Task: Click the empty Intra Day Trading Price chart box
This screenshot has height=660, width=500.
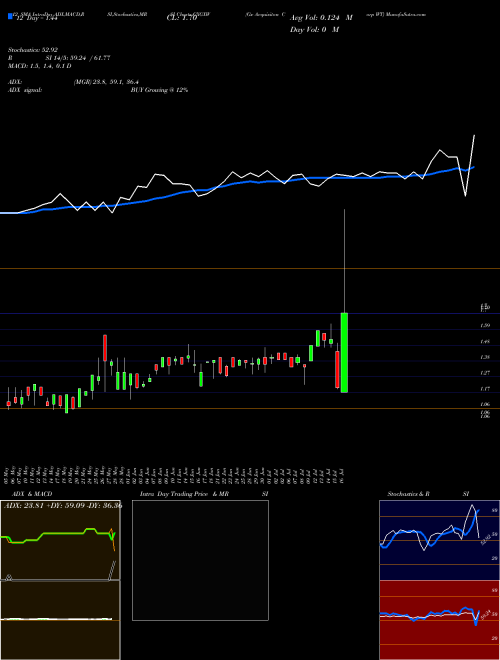Action: (200, 560)
